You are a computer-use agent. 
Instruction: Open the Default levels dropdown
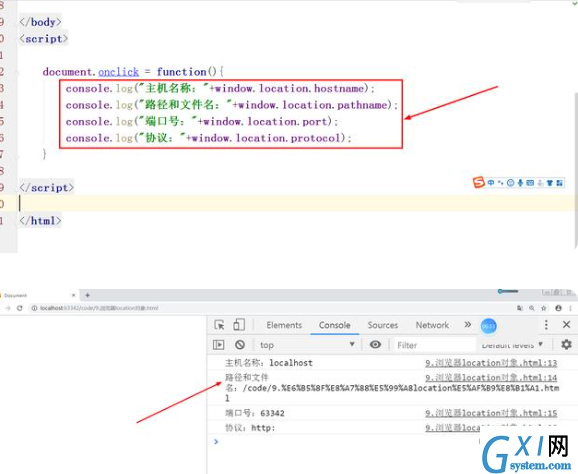tap(512, 345)
